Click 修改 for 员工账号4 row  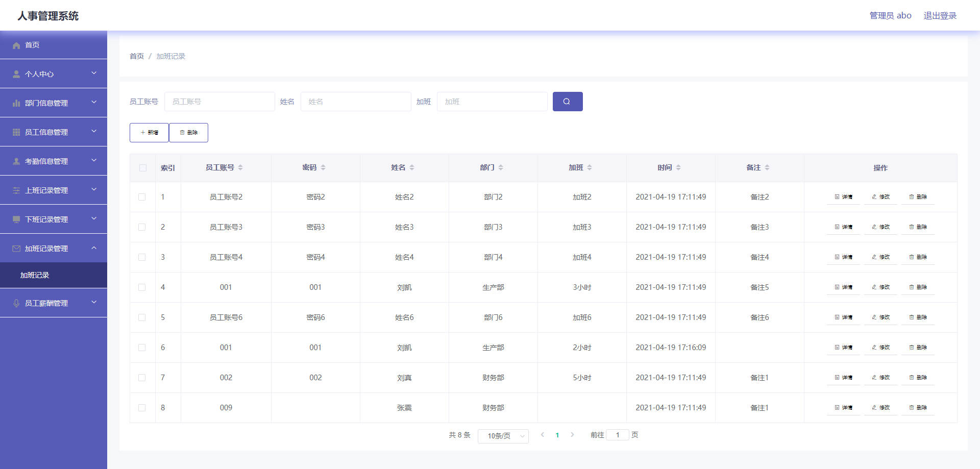click(x=880, y=257)
